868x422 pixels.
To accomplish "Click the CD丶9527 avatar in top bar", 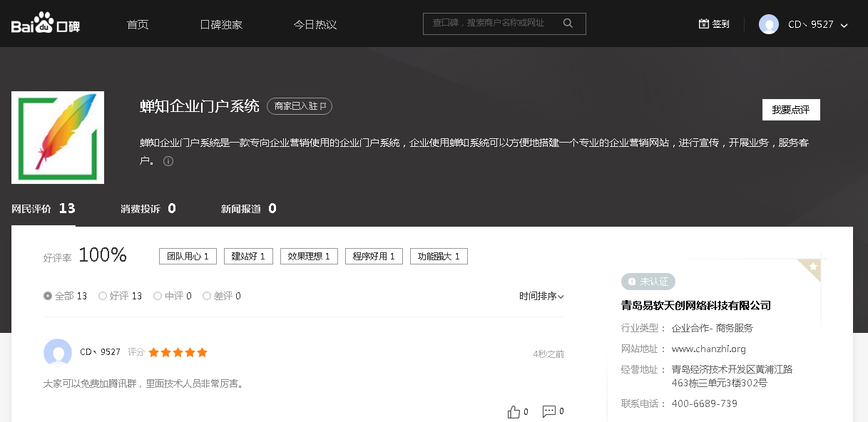I will point(769,24).
